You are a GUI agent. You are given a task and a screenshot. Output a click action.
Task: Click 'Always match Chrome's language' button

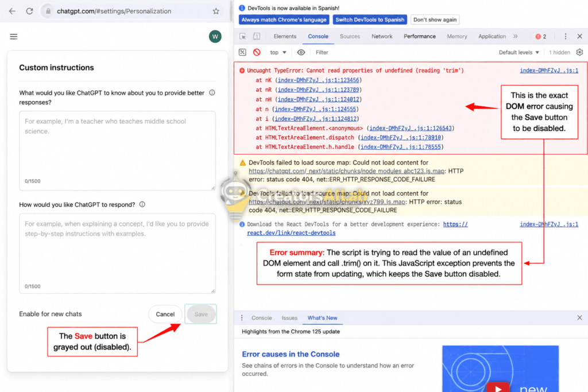284,20
